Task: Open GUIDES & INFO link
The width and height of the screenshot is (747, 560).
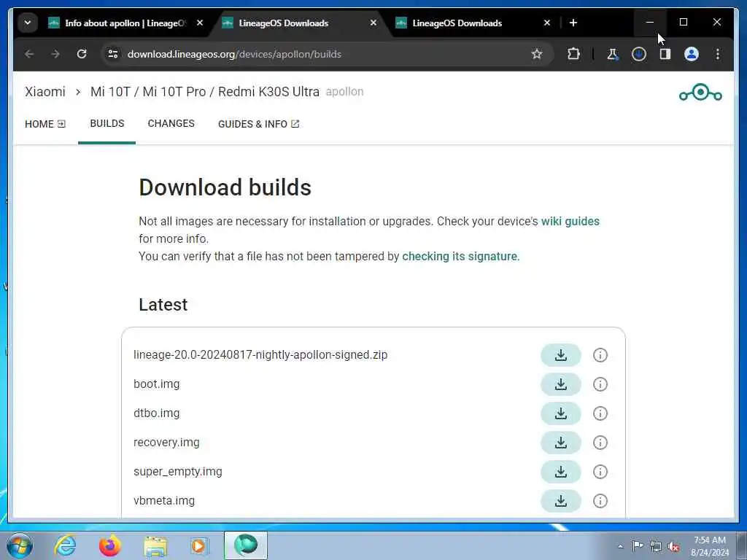Action: tap(259, 124)
